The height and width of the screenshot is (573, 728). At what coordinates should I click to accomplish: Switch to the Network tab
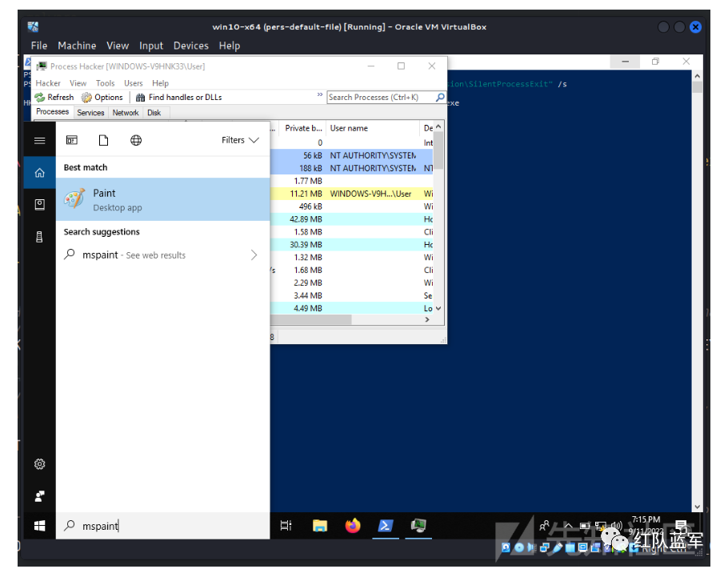[x=126, y=112]
